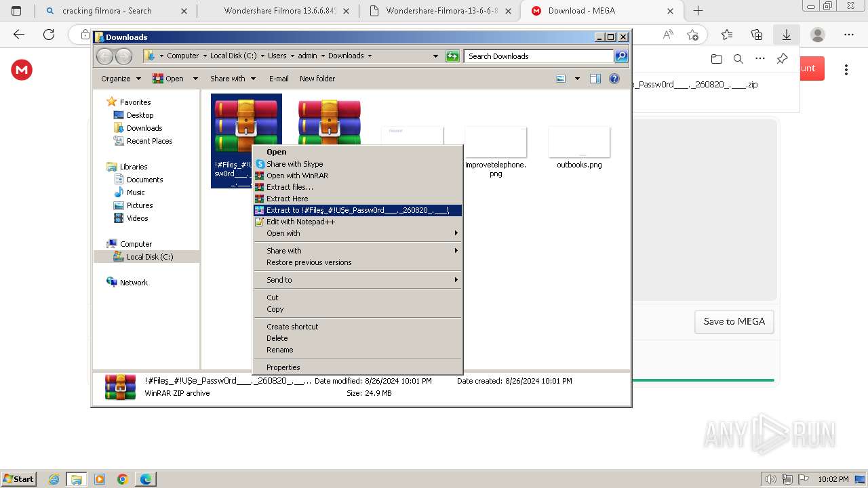Open Music library
Image resolution: width=868 pixels, height=488 pixels.
(136, 192)
